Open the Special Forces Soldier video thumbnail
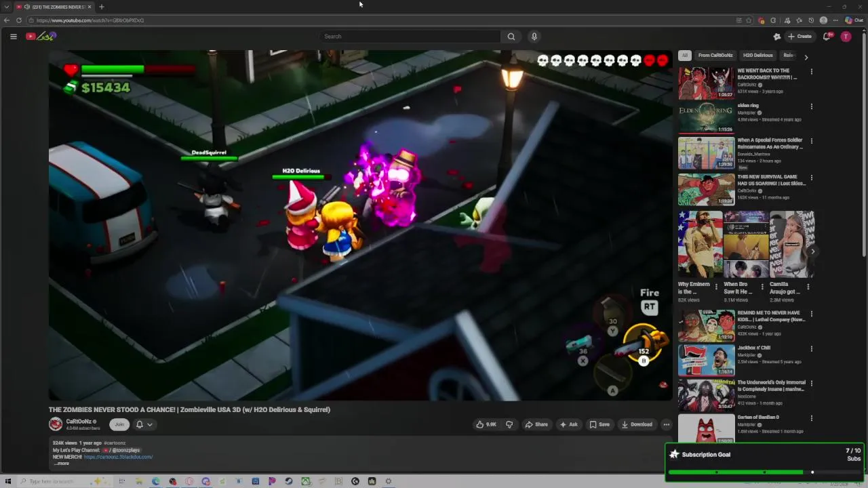 coord(706,153)
